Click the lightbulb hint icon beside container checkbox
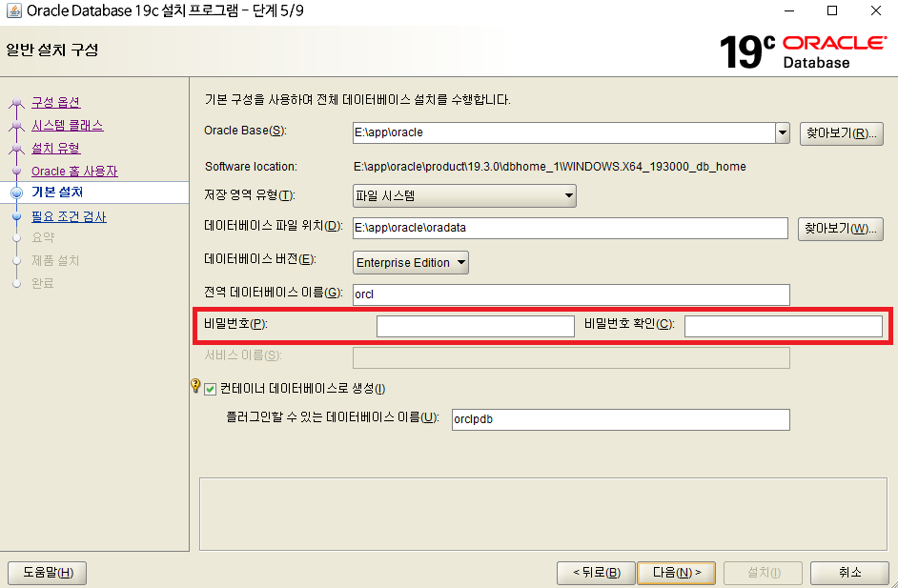 [195, 385]
